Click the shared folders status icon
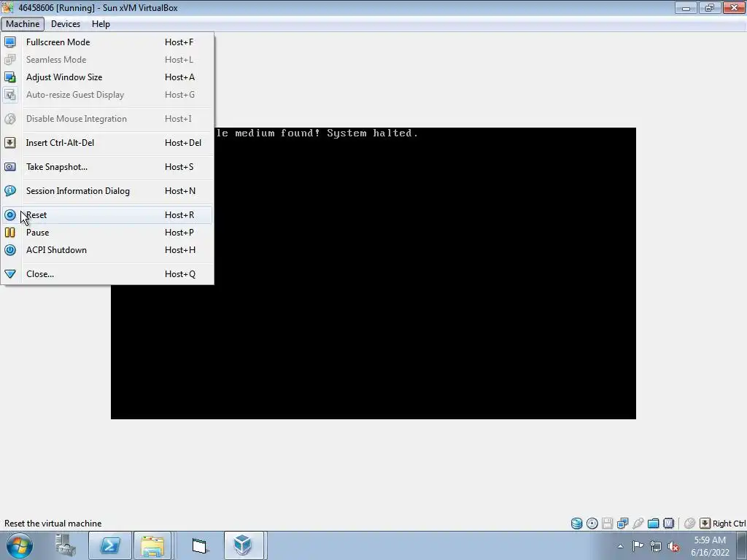Screen dimensions: 747x560 click(653, 524)
